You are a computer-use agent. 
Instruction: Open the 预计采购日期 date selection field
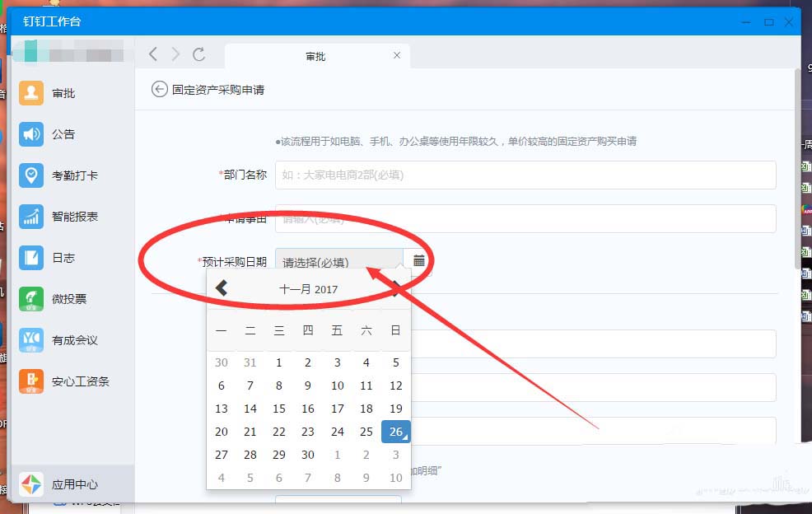click(x=338, y=262)
